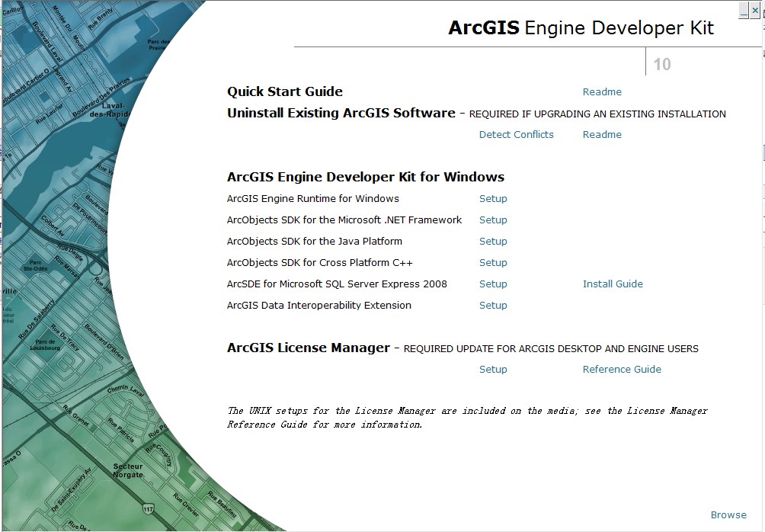Open the ArcSDE Install Guide
This screenshot has height=532, width=765.
613,284
